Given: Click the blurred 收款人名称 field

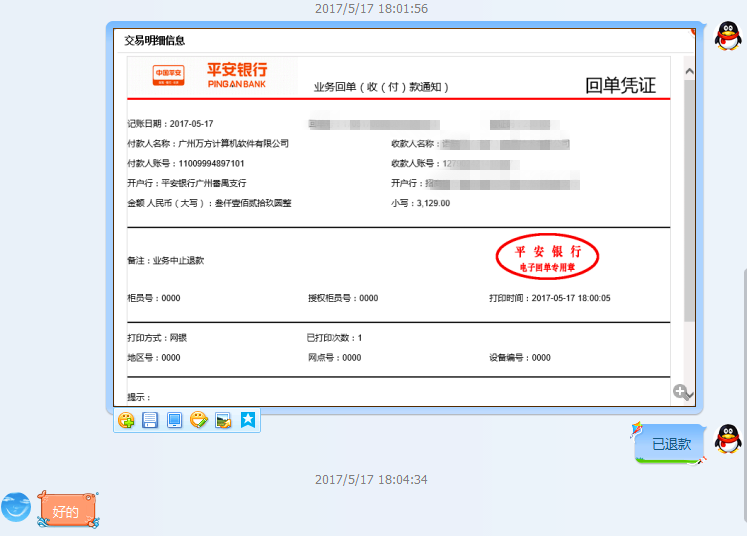Looking at the screenshot, I should pyautogui.click(x=481, y=144).
